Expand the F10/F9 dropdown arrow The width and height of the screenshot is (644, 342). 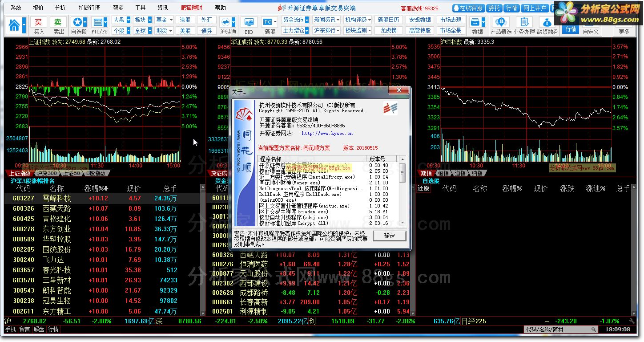click(106, 22)
